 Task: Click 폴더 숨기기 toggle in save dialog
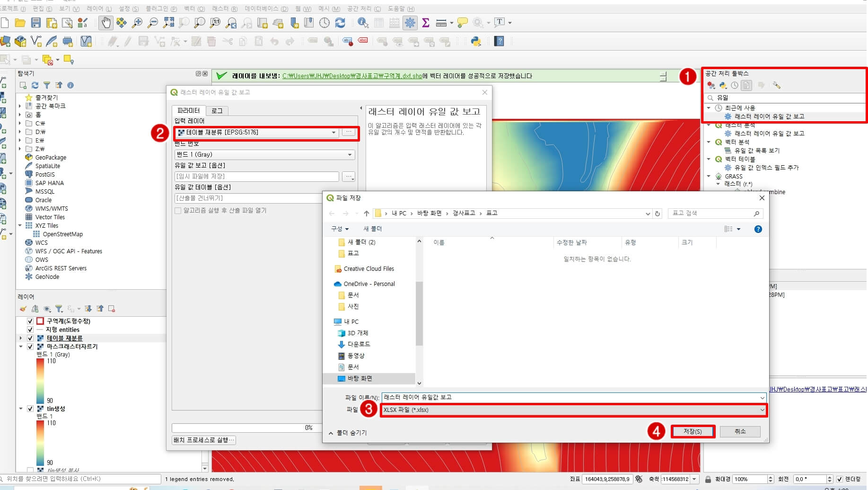348,433
